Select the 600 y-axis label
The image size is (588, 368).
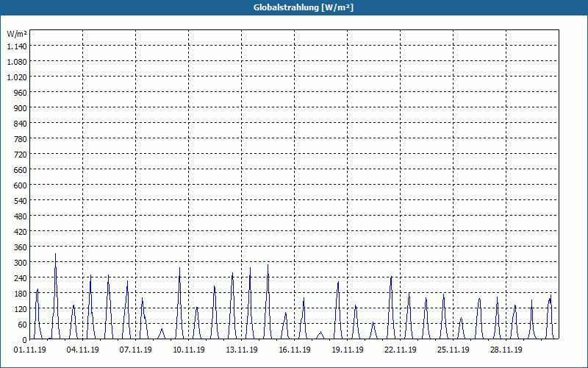coord(21,185)
